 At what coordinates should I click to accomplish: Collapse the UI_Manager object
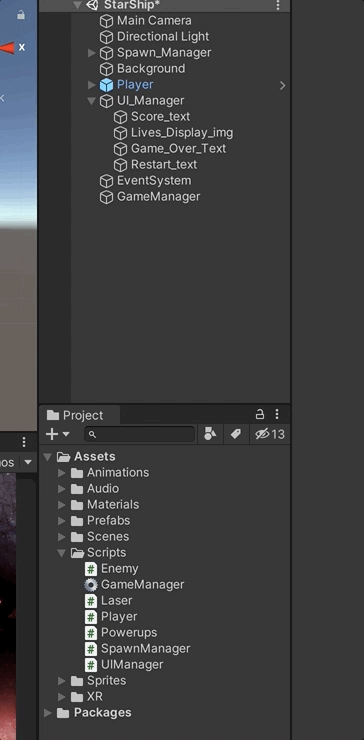pyautogui.click(x=92, y=101)
